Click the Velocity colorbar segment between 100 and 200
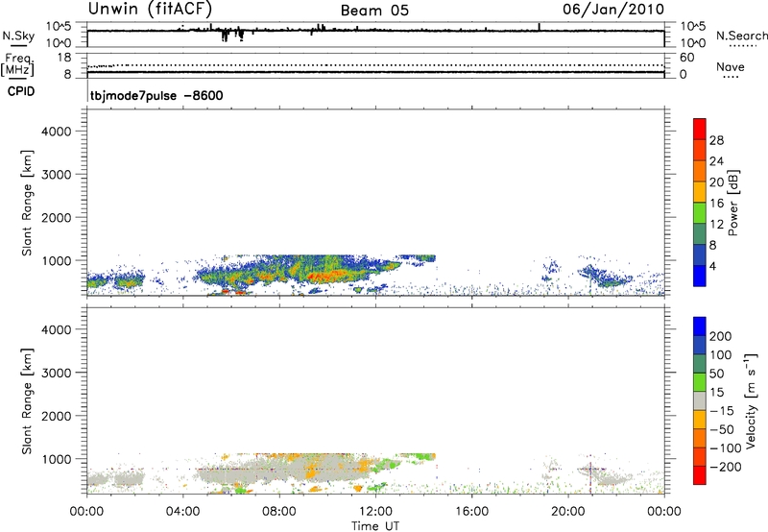The width and height of the screenshot is (768, 532). point(700,345)
